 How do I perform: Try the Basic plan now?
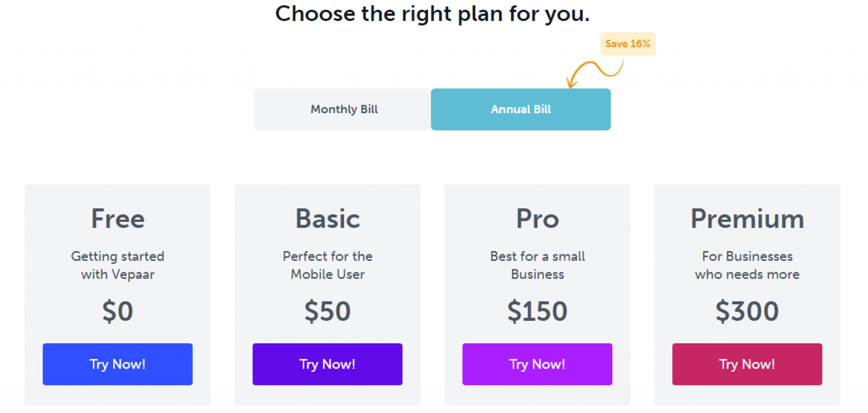coord(327,364)
